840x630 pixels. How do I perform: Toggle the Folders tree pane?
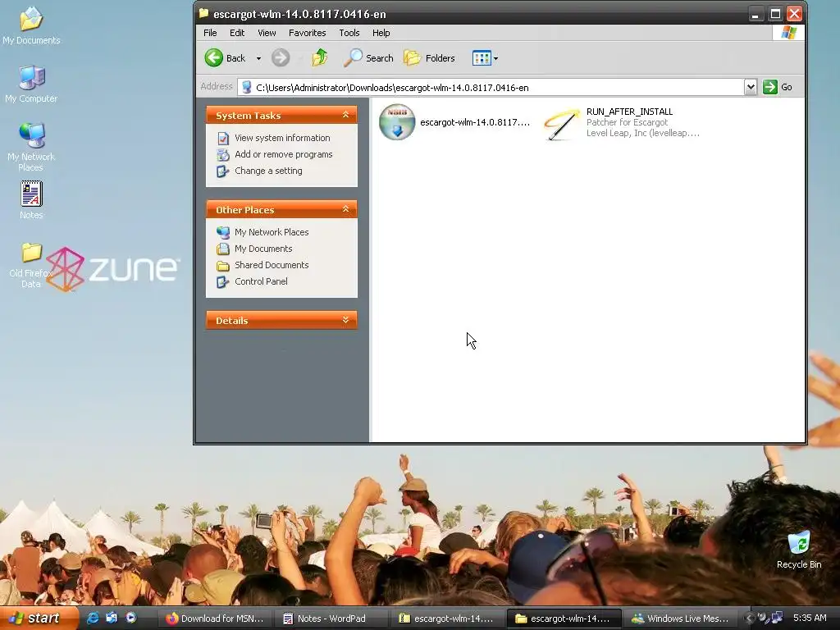429,58
